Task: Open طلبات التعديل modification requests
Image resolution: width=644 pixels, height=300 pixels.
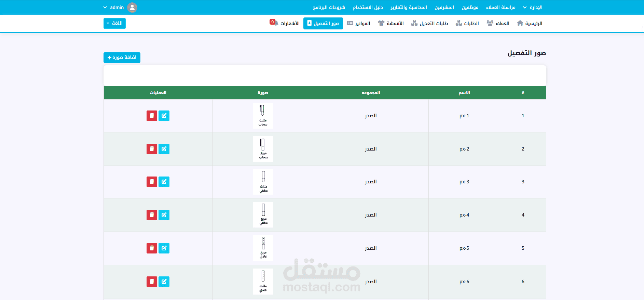Action: click(x=429, y=23)
